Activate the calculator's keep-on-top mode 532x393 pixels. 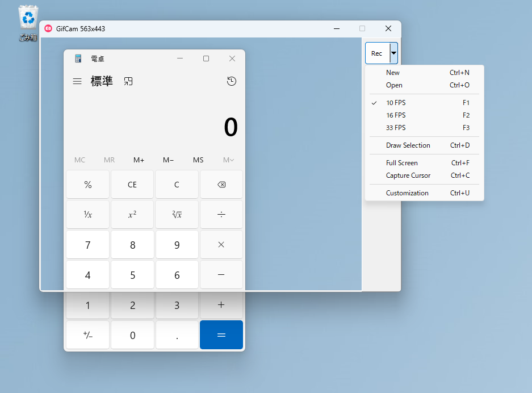pyautogui.click(x=128, y=81)
